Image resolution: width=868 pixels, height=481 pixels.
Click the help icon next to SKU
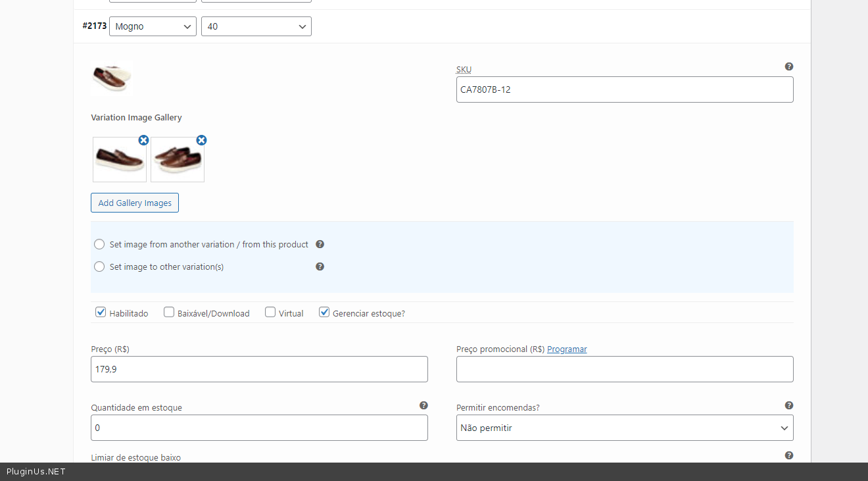pyautogui.click(x=789, y=66)
